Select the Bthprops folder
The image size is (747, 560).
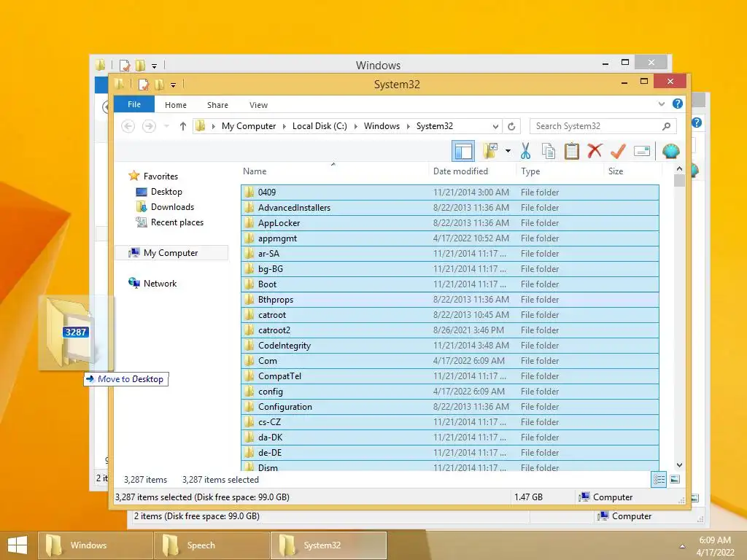pyautogui.click(x=449, y=300)
